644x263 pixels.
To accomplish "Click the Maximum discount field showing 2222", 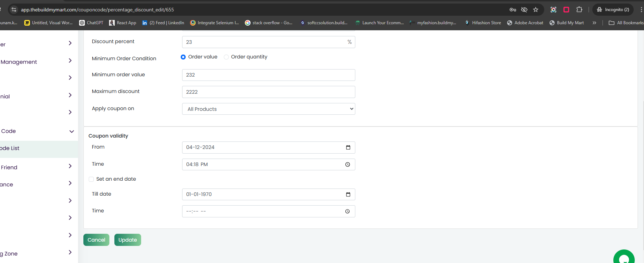I will pyautogui.click(x=269, y=92).
